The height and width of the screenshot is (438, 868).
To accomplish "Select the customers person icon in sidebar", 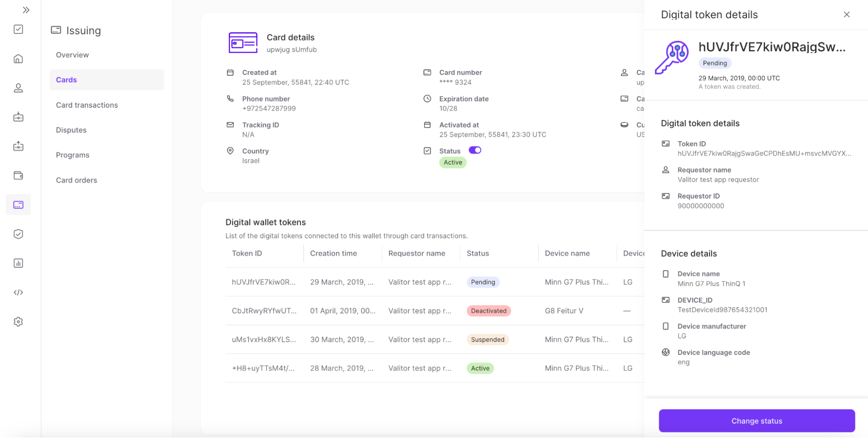I will [18, 88].
